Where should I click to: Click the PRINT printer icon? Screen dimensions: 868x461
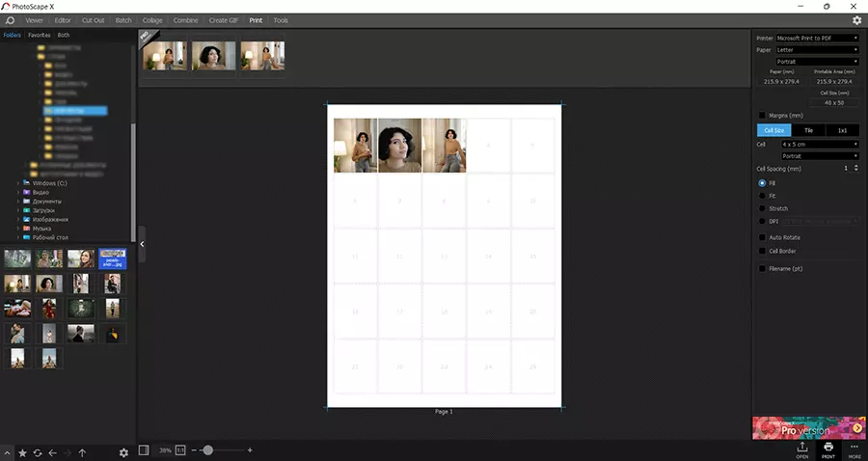coord(828,450)
